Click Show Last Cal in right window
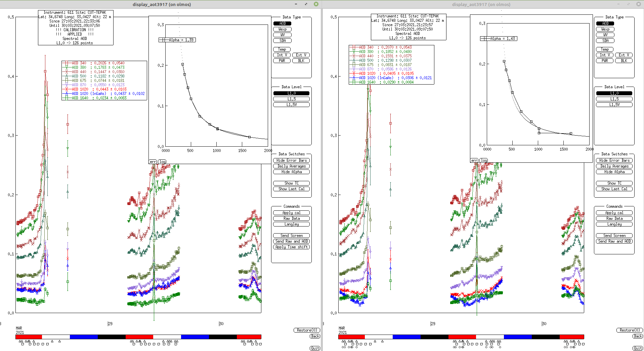Image resolution: width=644 pixels, height=351 pixels. coord(614,189)
